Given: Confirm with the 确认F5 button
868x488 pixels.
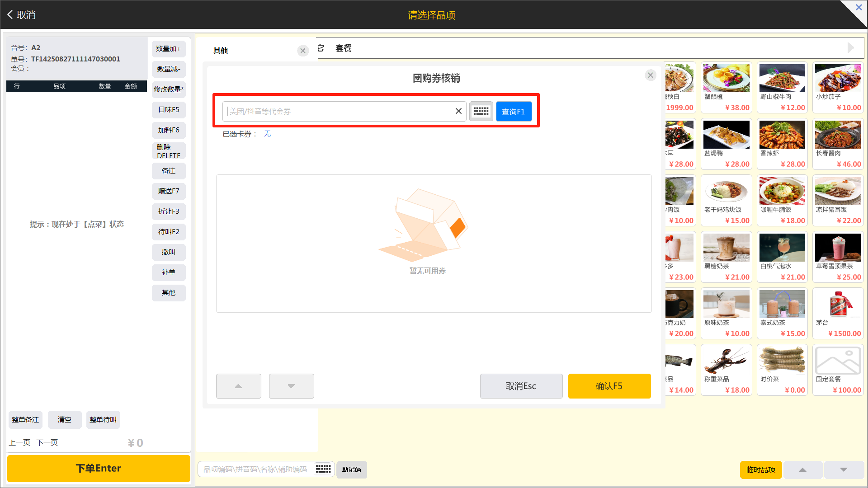Looking at the screenshot, I should tap(609, 386).
